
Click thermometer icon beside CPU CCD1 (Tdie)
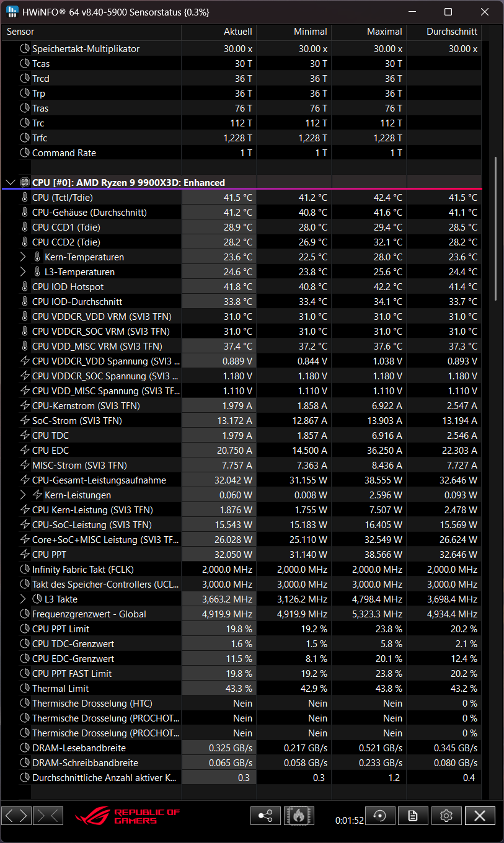pos(25,227)
